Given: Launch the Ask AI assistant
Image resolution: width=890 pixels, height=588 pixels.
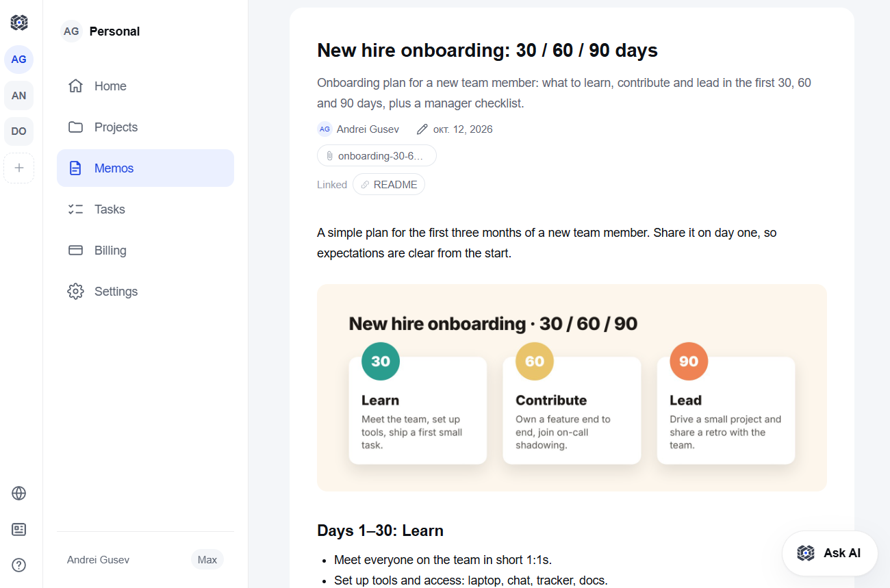Looking at the screenshot, I should [830, 553].
